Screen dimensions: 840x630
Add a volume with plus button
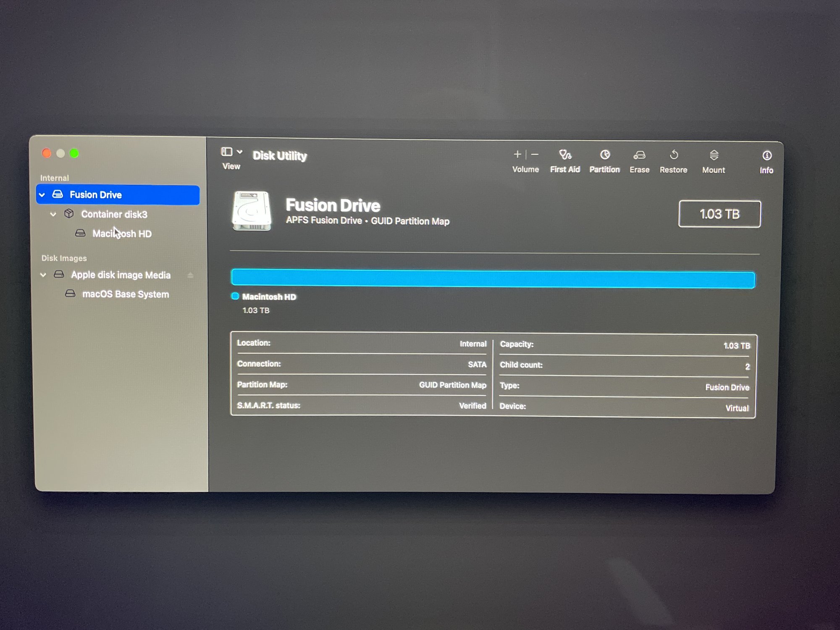pyautogui.click(x=517, y=155)
